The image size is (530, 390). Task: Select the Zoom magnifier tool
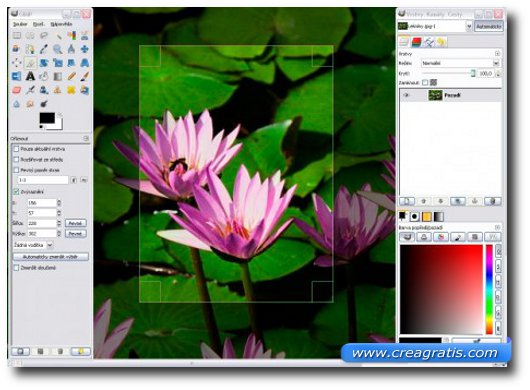coord(57,49)
